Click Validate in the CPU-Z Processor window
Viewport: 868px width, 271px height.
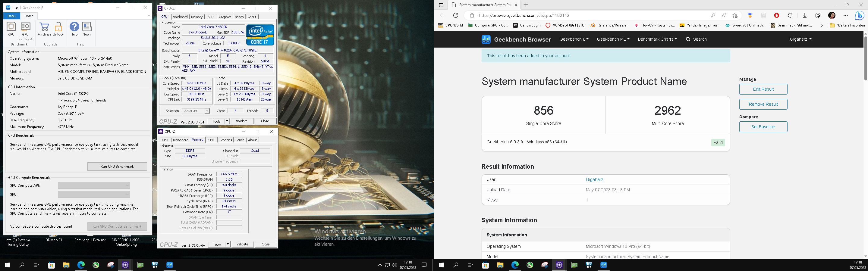click(242, 121)
